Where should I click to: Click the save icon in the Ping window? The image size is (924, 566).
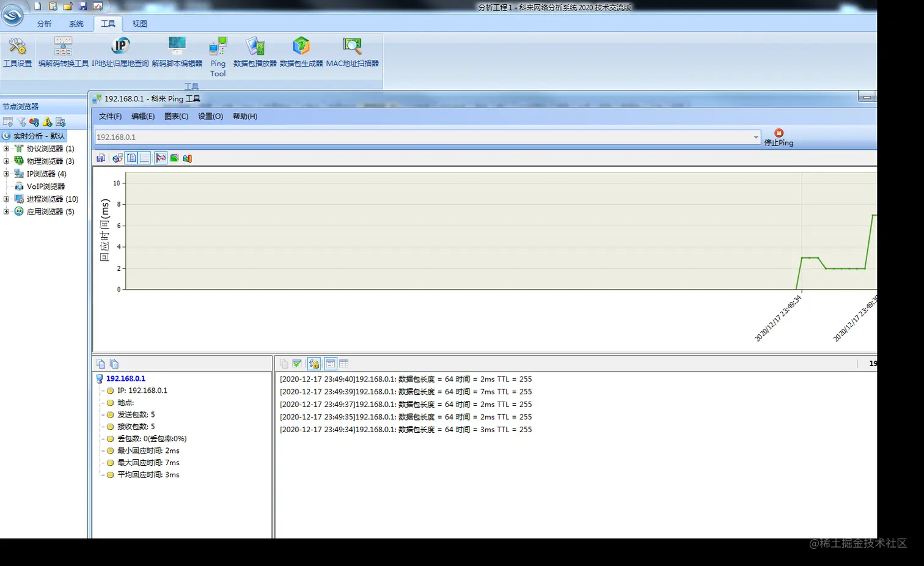click(101, 158)
